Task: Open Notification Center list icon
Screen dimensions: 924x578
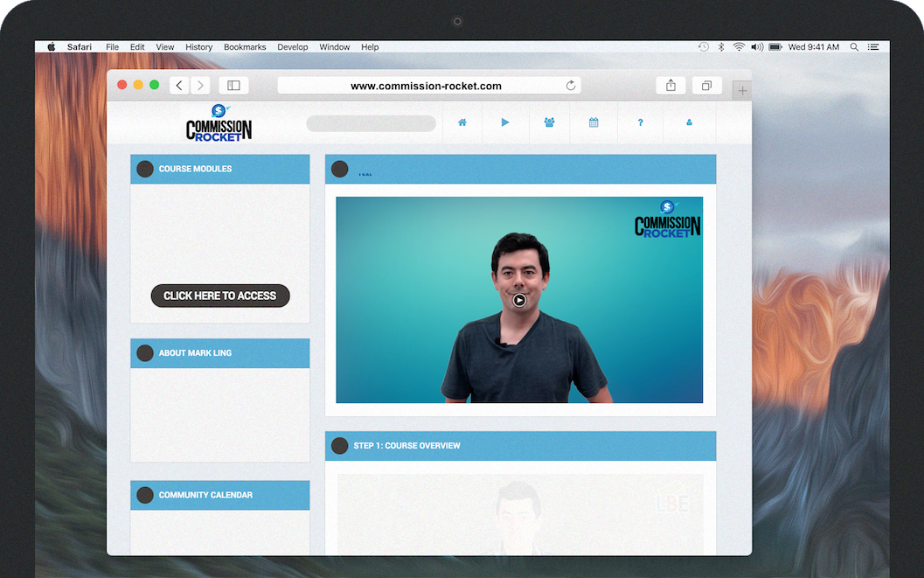Action: [873, 47]
